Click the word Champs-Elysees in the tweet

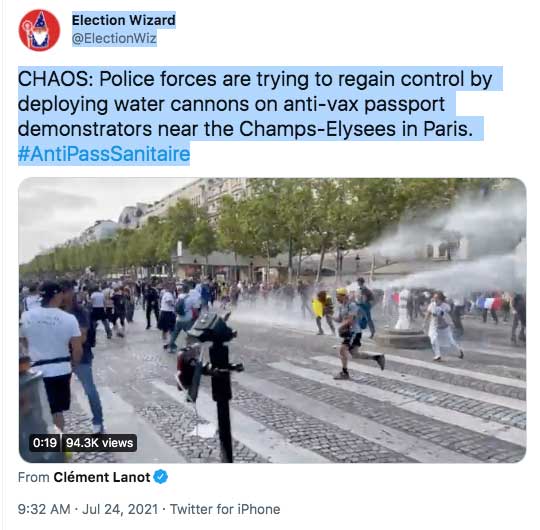point(317,129)
